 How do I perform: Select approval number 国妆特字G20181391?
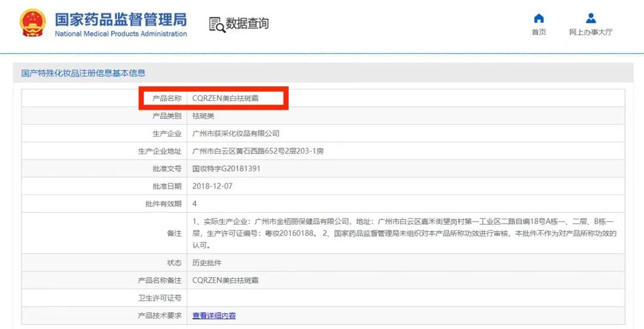point(227,169)
